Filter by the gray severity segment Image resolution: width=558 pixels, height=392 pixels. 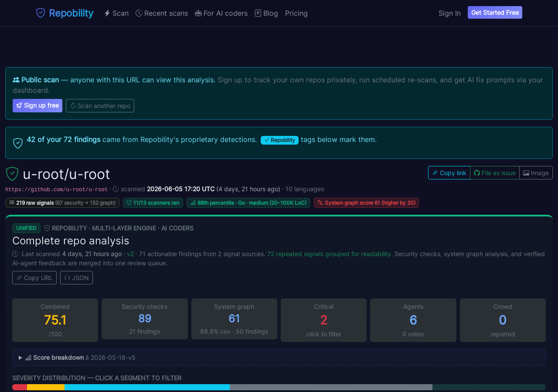[331, 387]
